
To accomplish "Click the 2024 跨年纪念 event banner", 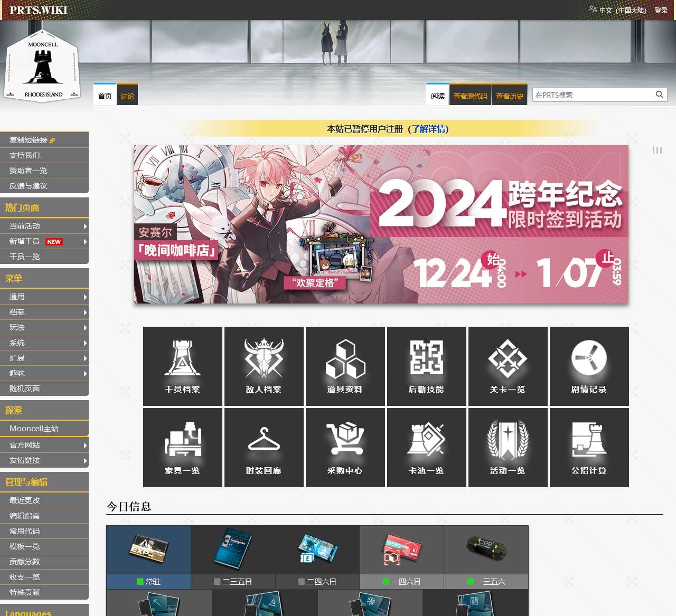I will click(381, 224).
